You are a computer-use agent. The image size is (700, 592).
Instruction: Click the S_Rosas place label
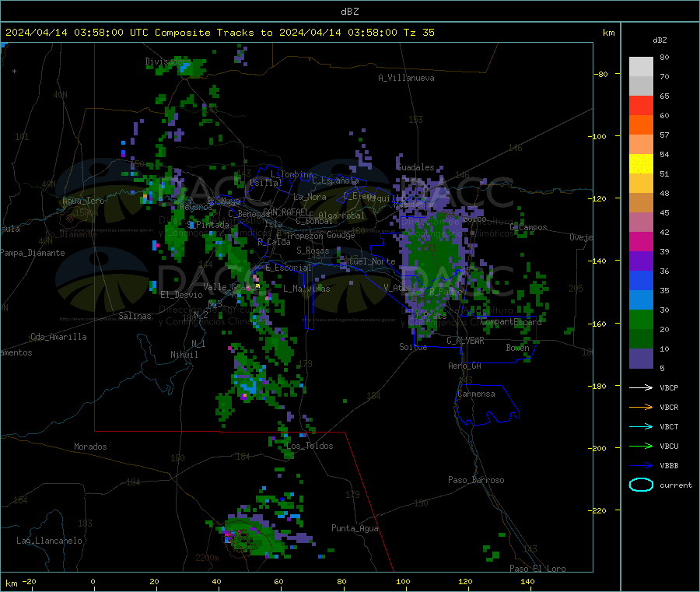(x=313, y=250)
